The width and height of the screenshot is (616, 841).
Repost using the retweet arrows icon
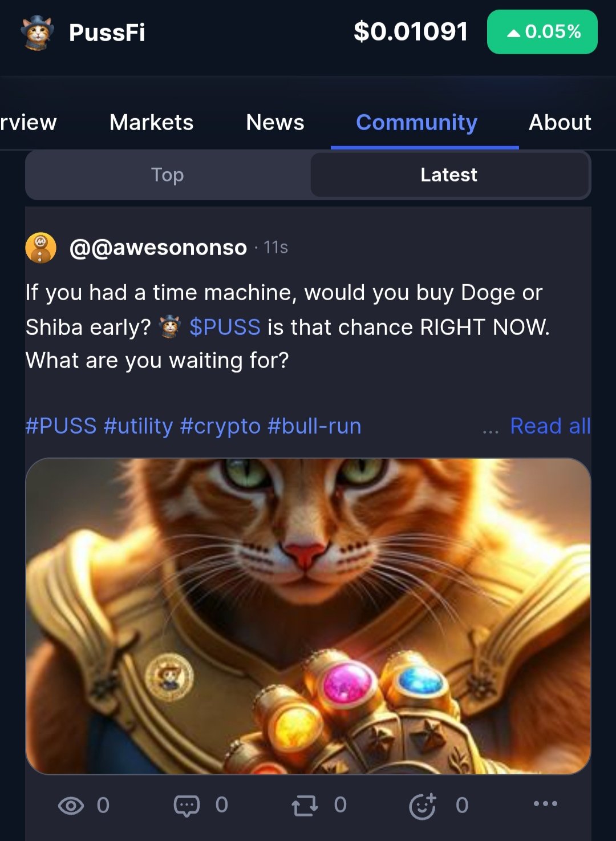tap(305, 806)
